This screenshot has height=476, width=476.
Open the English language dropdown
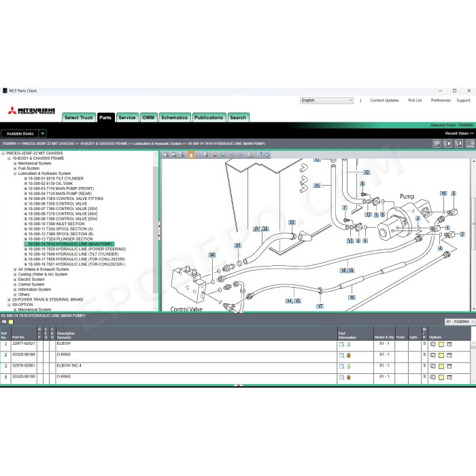tap(326, 101)
